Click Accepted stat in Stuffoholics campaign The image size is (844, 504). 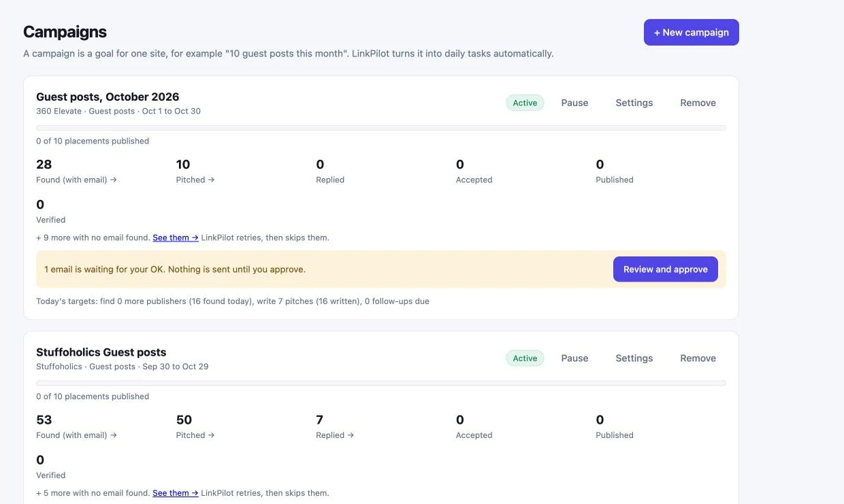point(474,427)
